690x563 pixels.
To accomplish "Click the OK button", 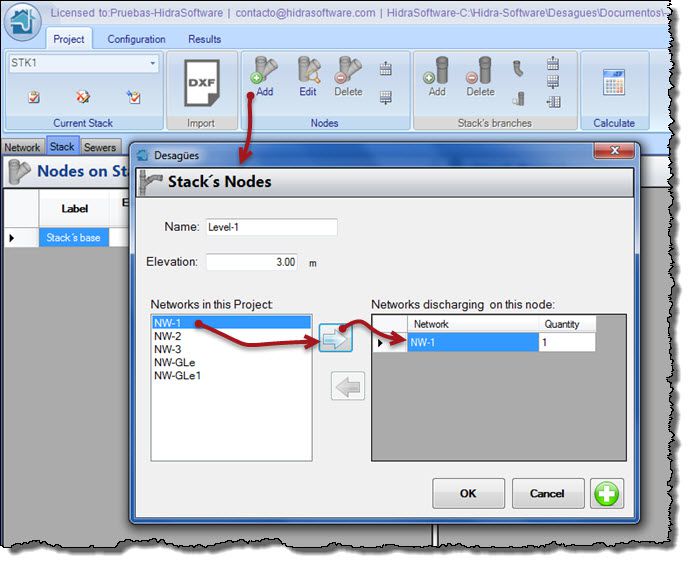I will (468, 493).
